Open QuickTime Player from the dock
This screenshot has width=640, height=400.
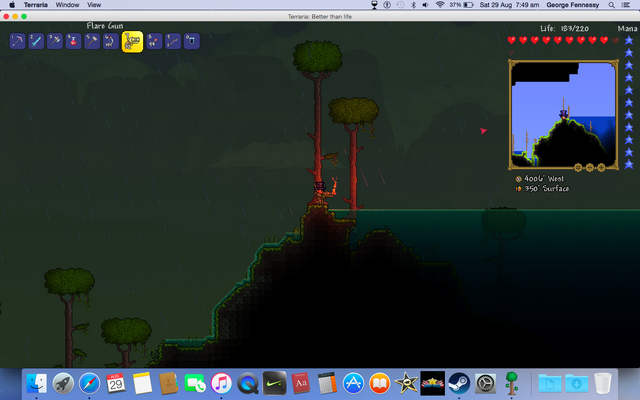(x=248, y=384)
